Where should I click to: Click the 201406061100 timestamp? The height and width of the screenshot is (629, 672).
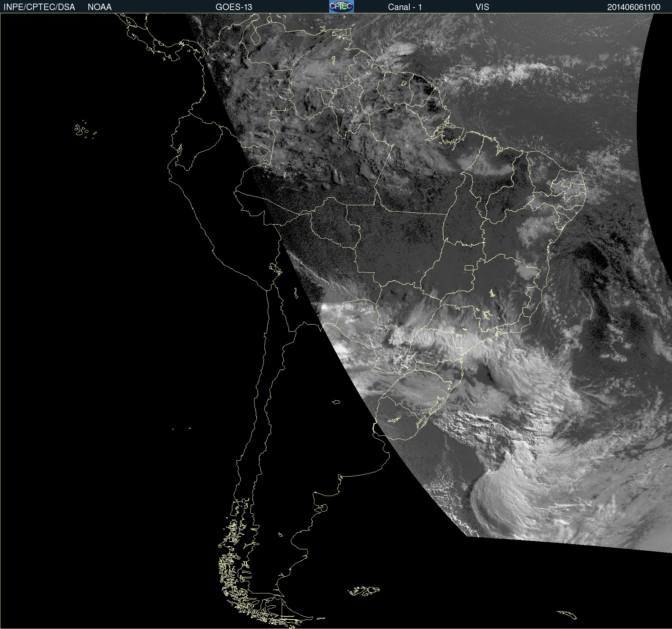tap(634, 7)
